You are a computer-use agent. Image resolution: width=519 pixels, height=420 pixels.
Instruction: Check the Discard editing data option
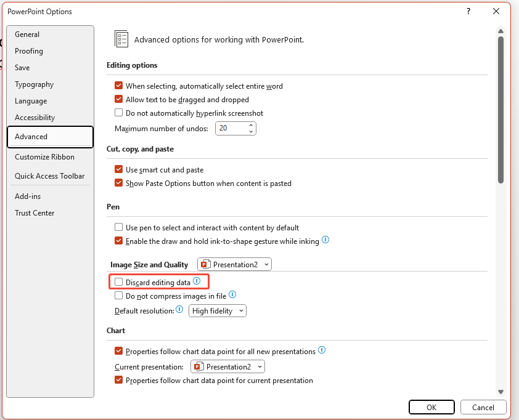pyautogui.click(x=119, y=281)
